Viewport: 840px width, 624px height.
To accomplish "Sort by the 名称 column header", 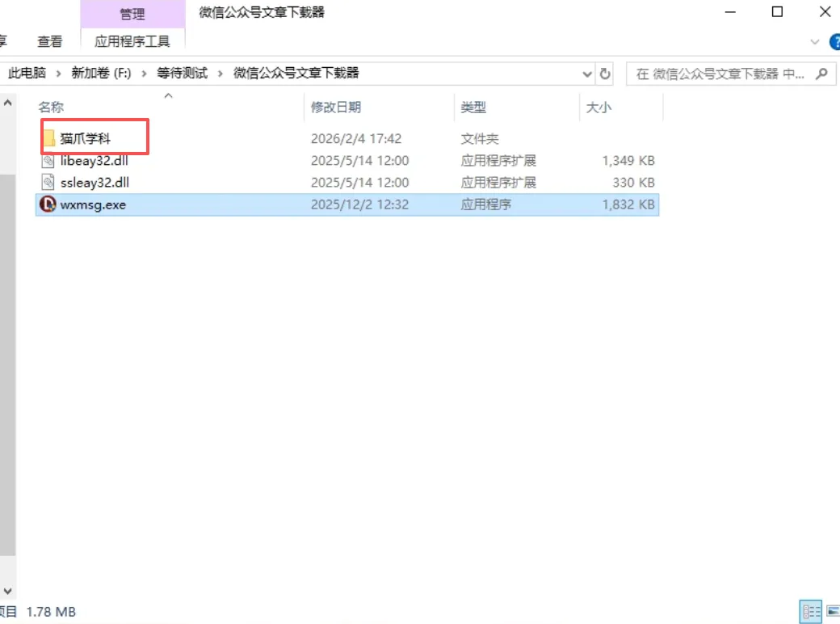I will click(51, 108).
